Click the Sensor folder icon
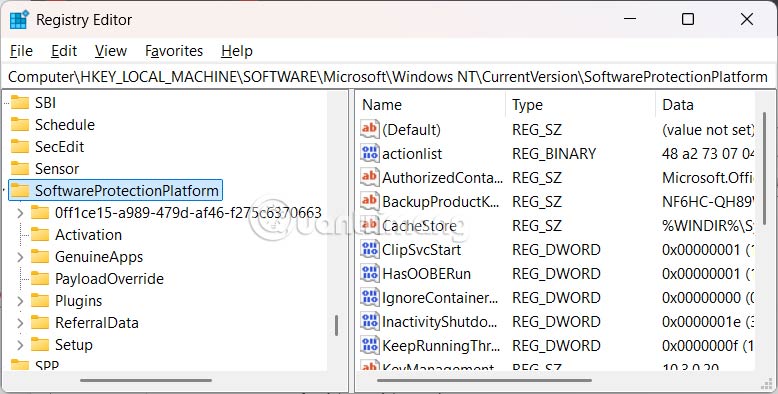The height and width of the screenshot is (394, 778). [x=20, y=169]
